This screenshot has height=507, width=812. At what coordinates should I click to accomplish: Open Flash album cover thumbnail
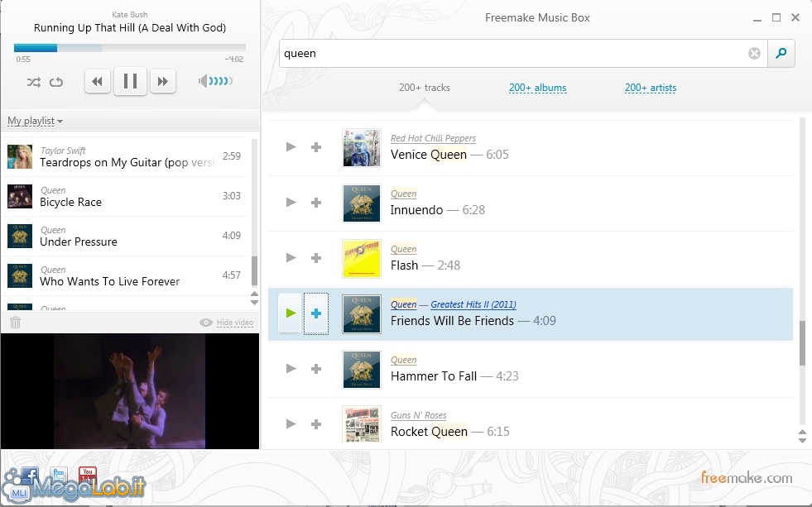tap(362, 259)
